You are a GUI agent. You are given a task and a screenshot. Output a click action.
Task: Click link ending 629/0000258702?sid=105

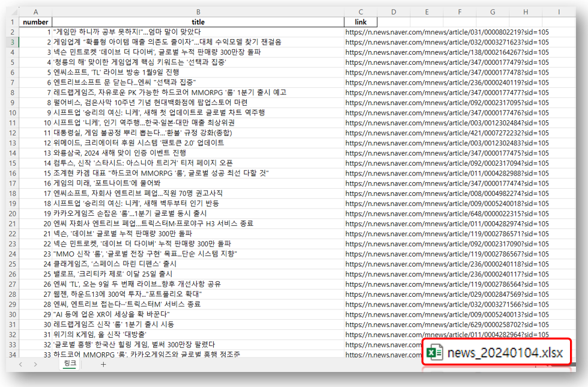click(447, 325)
